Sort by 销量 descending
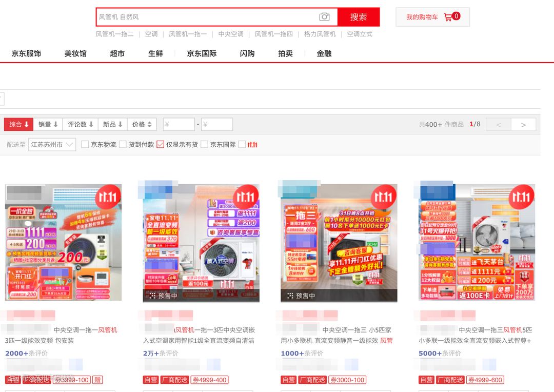Screen dimensions: 554x392 (48, 124)
